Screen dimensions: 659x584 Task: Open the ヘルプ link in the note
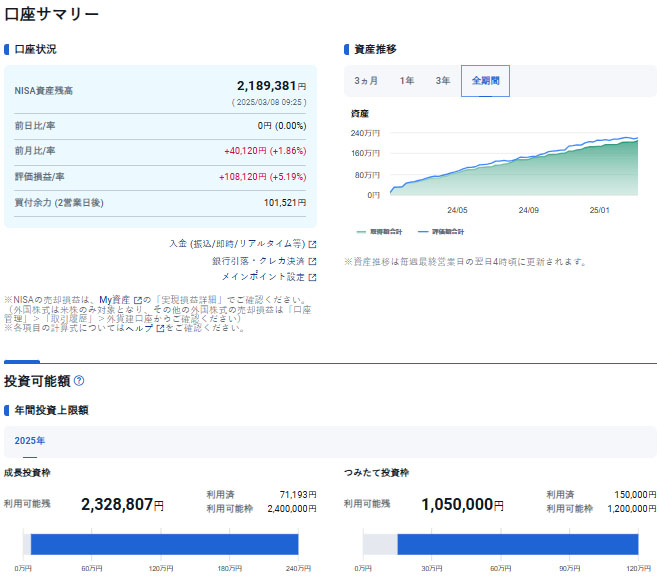(x=142, y=327)
